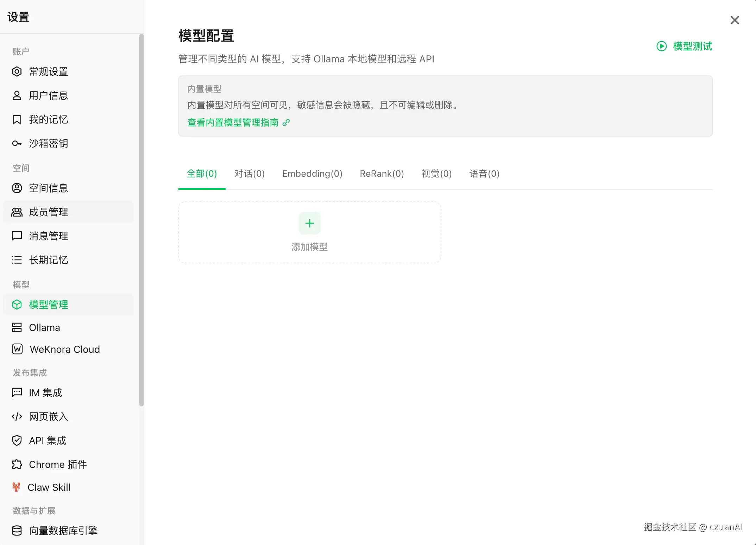Click the 长期记忆 list icon
The width and height of the screenshot is (756, 545).
coord(17,260)
